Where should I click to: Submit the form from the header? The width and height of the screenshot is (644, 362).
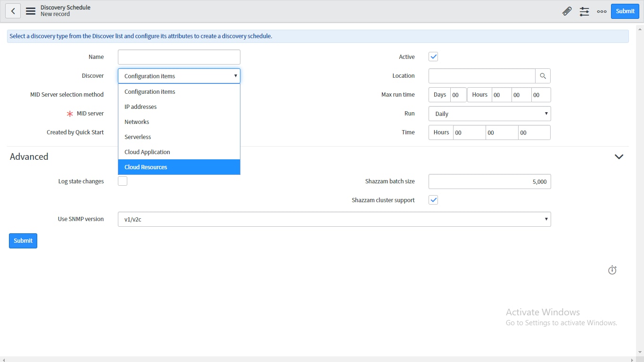tap(625, 11)
